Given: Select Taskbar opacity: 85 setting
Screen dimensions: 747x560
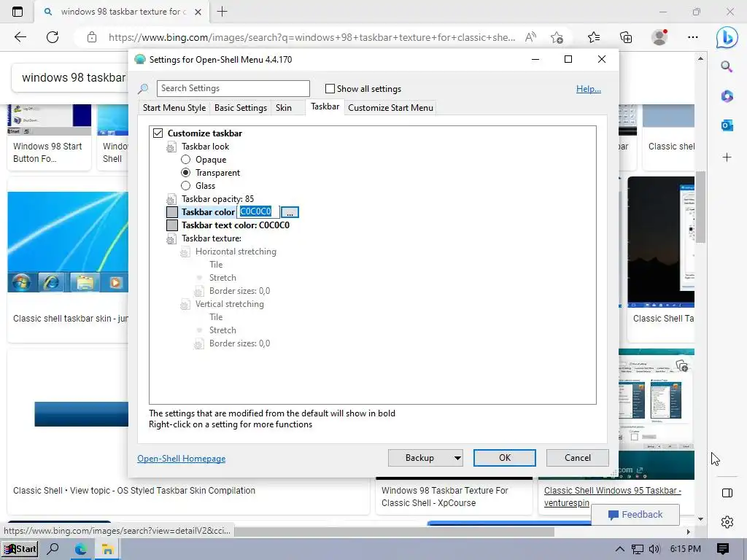Looking at the screenshot, I should (x=217, y=199).
